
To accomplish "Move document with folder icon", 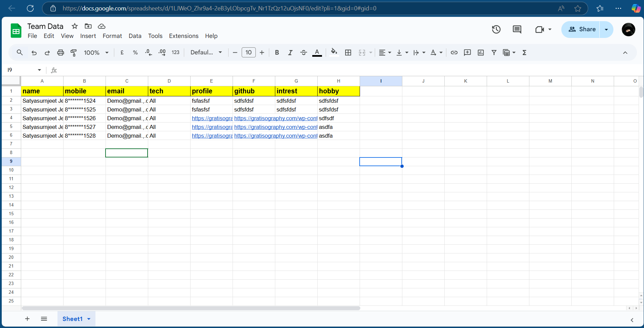I will [88, 26].
